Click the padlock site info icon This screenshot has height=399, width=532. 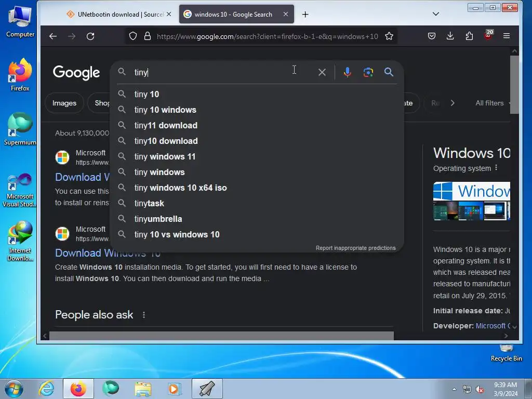pos(147,36)
